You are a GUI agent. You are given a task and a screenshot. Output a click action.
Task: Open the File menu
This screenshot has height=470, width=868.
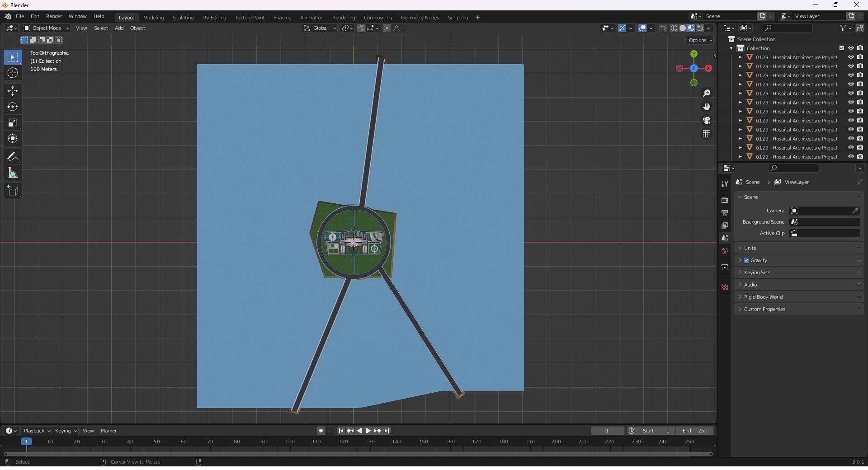click(x=20, y=16)
